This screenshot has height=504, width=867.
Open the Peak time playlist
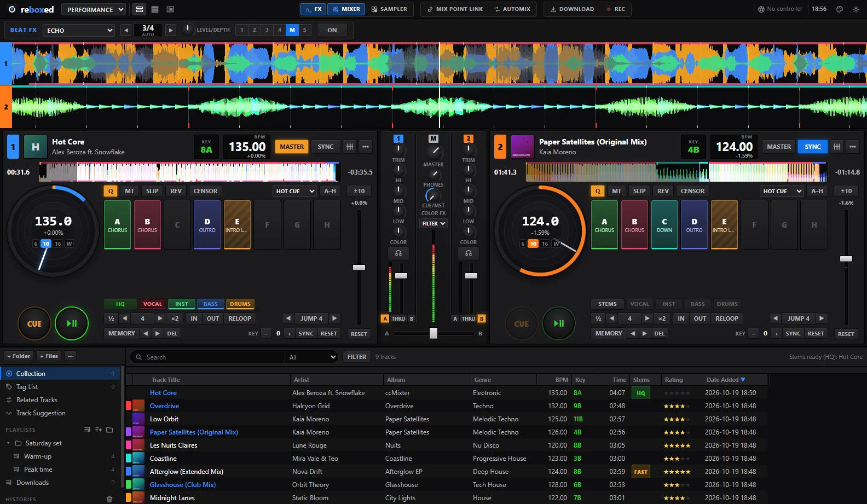point(60,470)
